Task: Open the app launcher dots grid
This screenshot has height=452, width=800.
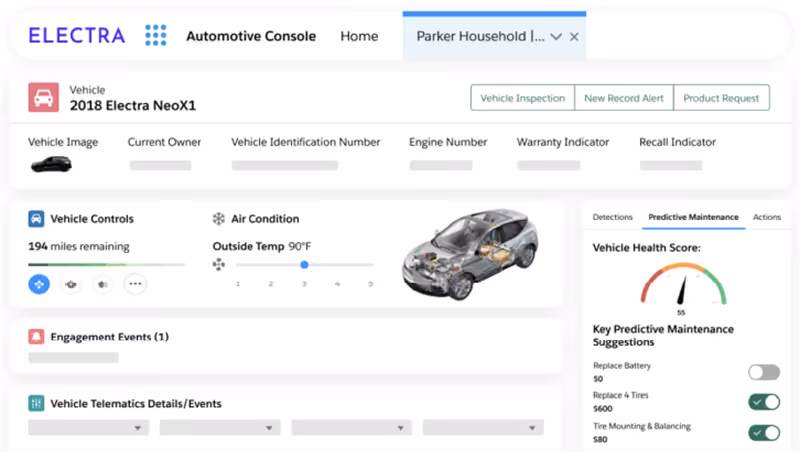Action: pos(156,35)
